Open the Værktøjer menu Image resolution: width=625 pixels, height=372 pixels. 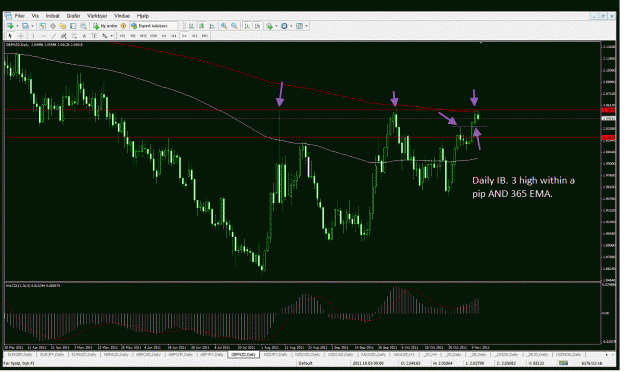[x=97, y=16]
